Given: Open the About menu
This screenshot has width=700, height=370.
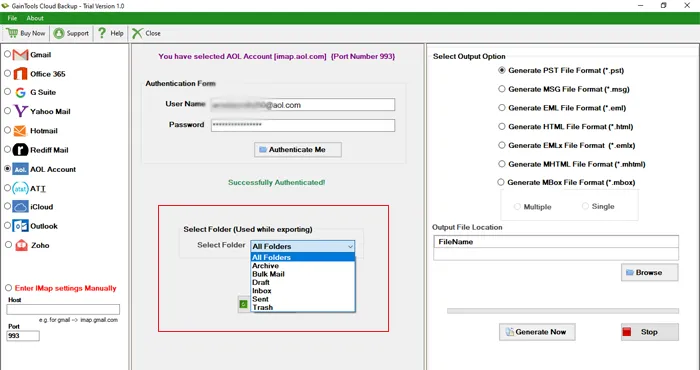Looking at the screenshot, I should click(x=35, y=18).
